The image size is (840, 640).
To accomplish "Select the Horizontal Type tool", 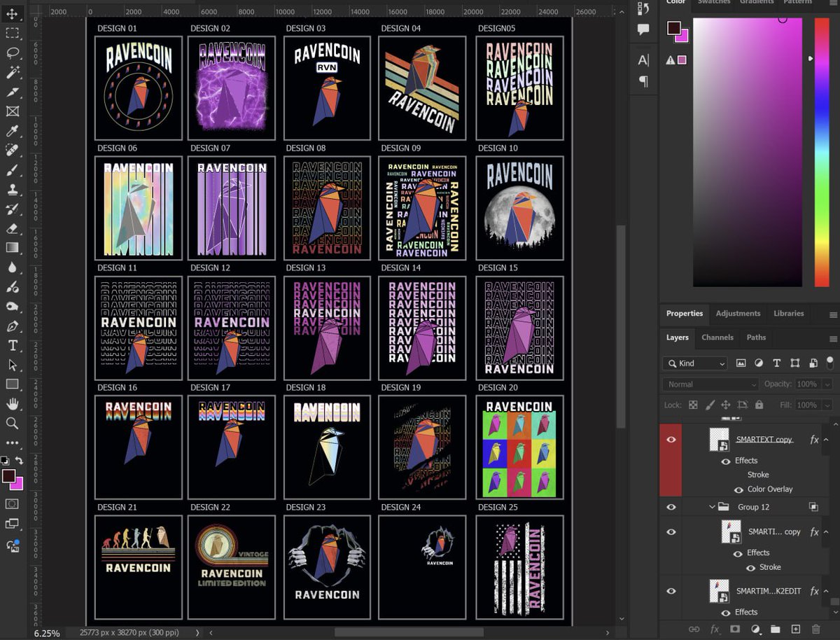I will (13, 345).
